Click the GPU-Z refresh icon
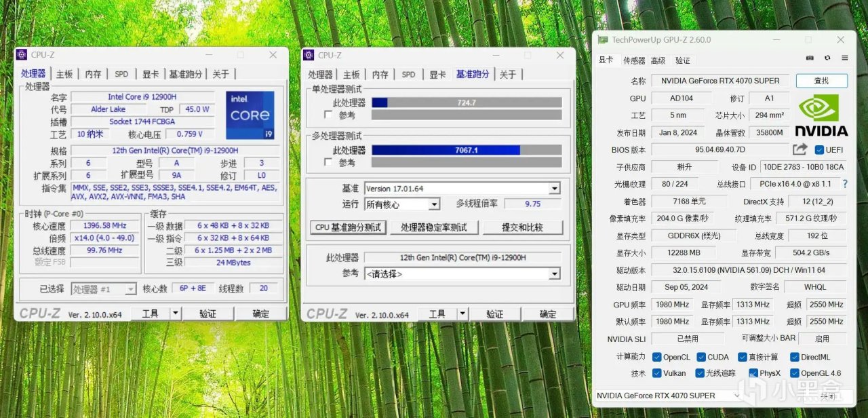 827,58
